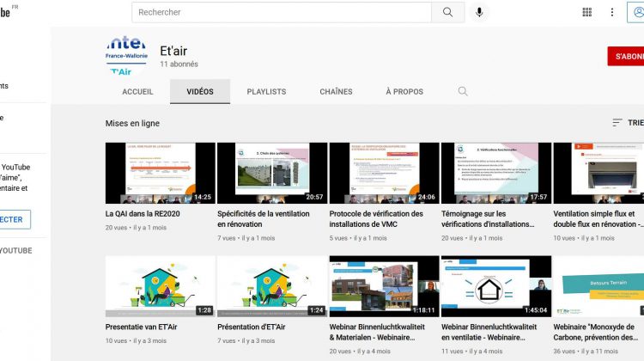Type in the Rechercher search field
The image size is (644, 361).
(283, 12)
